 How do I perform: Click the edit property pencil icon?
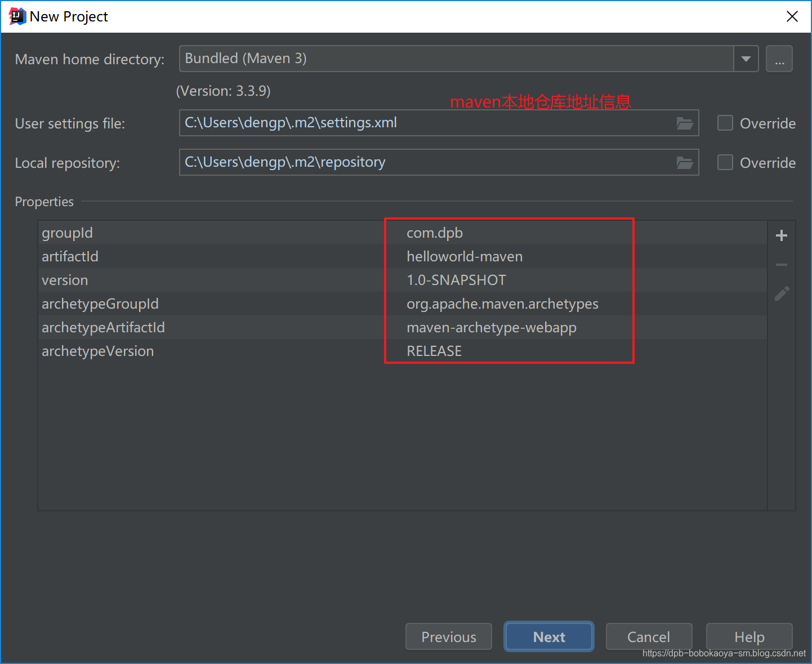pyautogui.click(x=782, y=293)
